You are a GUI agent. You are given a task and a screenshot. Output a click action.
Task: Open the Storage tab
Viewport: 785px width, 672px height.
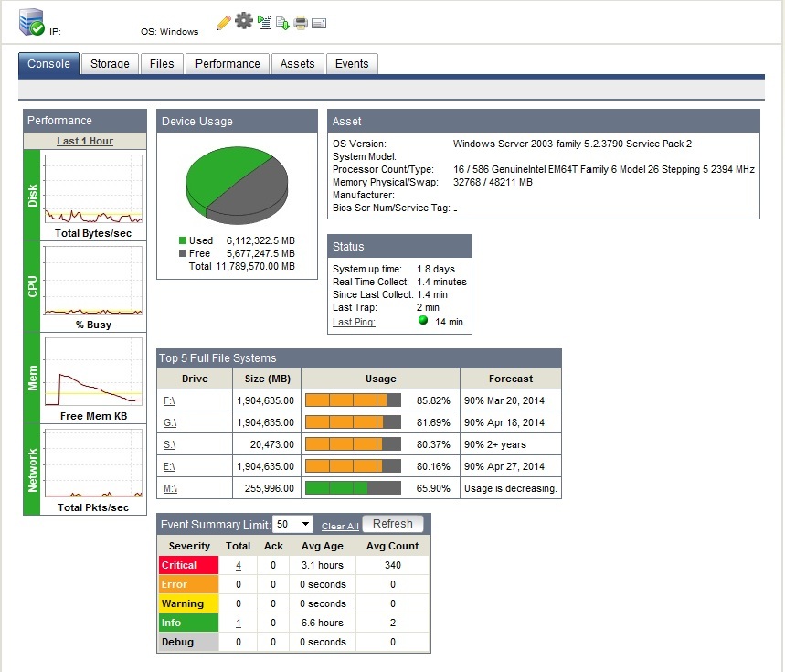110,64
